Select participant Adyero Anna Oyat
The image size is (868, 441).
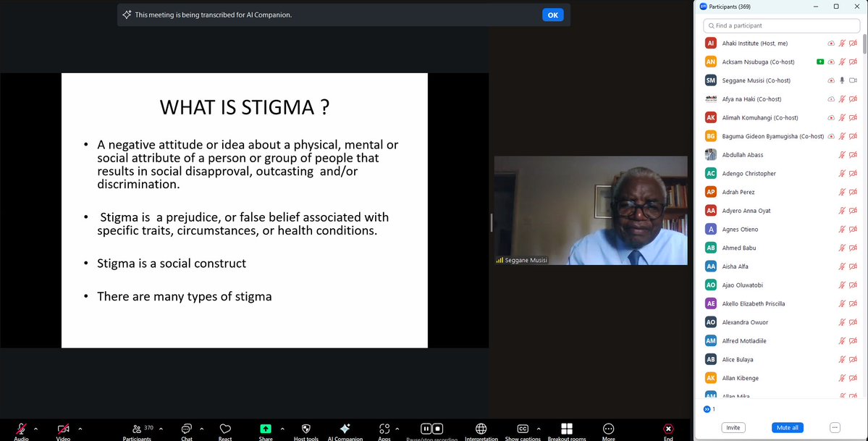781,211
